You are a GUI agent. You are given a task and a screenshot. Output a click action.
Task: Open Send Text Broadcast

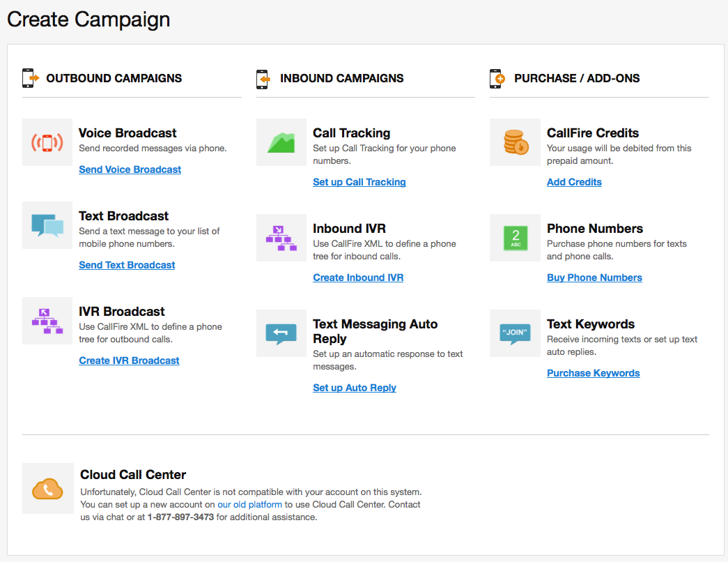pyautogui.click(x=127, y=264)
